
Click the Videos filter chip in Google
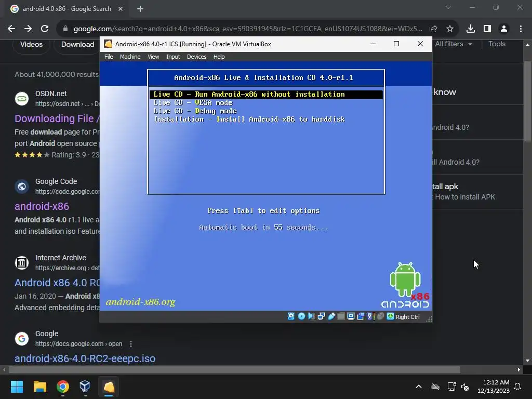31,45
